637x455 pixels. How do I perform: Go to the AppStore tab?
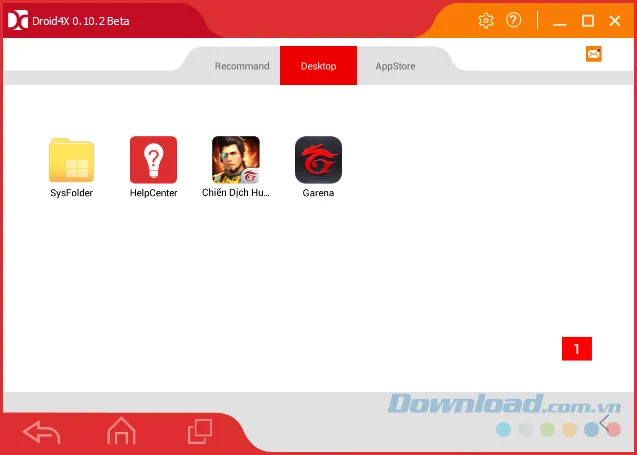pyautogui.click(x=395, y=66)
